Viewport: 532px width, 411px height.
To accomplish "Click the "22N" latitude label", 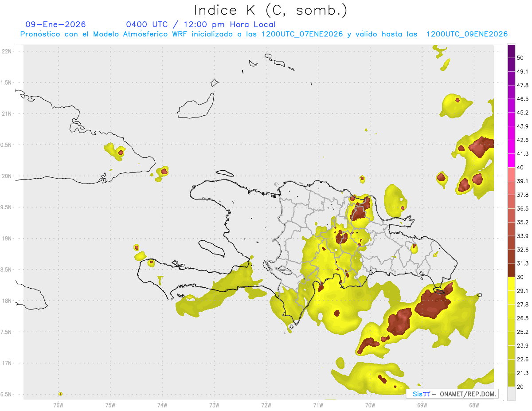I will coord(7,51).
